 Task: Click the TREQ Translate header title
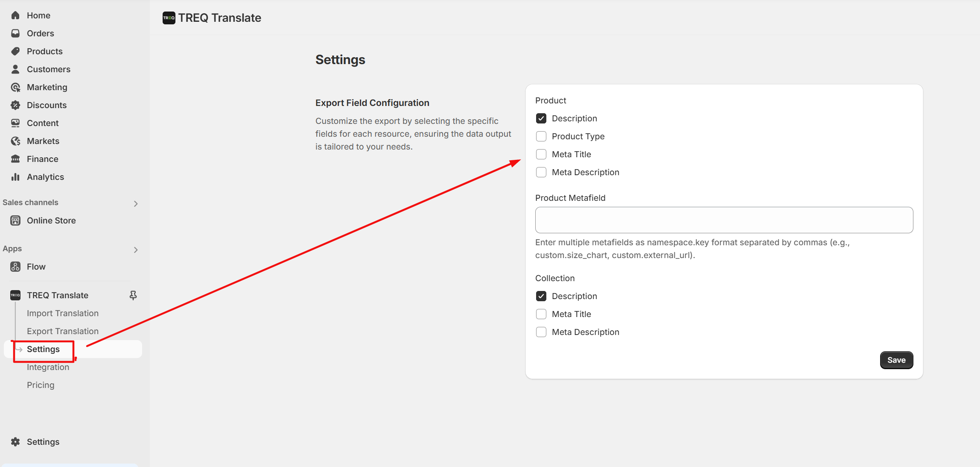[220, 18]
